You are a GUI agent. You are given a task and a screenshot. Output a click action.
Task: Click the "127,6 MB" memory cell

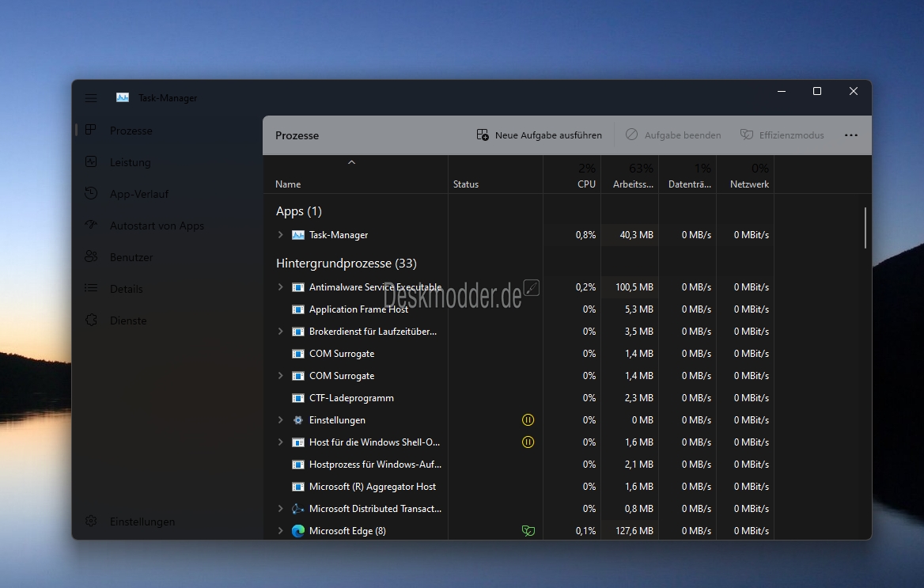(634, 531)
